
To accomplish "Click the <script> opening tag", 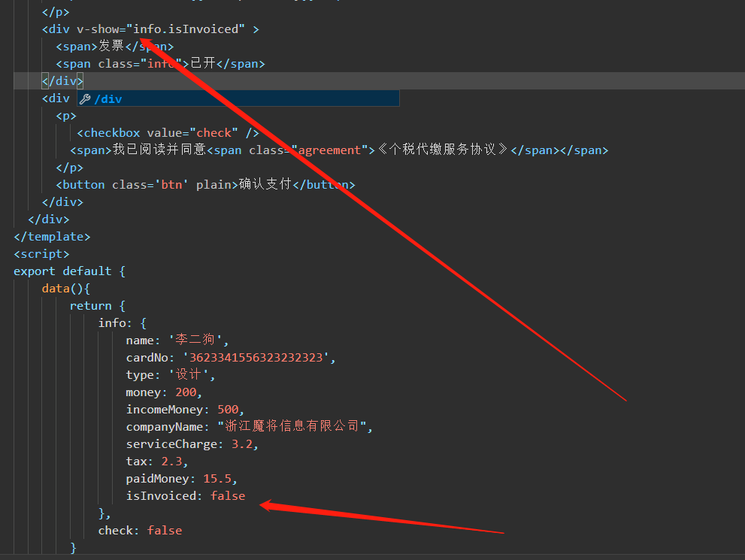I will (41, 253).
